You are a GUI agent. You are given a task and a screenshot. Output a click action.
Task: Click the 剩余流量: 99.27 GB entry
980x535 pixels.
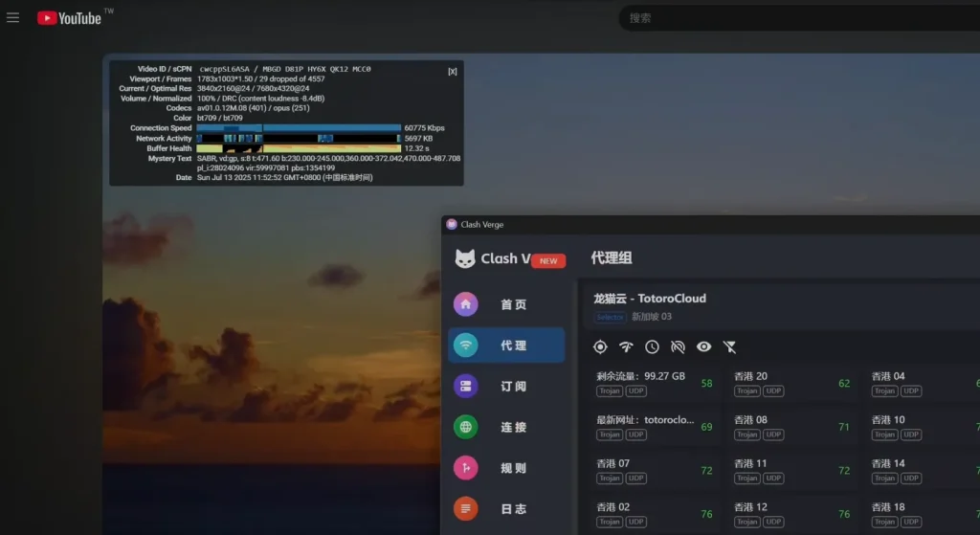coord(655,383)
